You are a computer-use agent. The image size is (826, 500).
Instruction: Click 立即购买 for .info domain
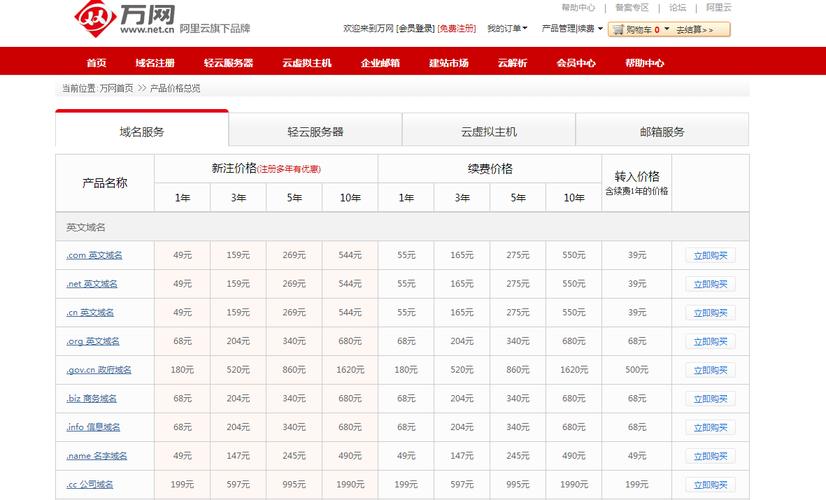pyautogui.click(x=710, y=428)
